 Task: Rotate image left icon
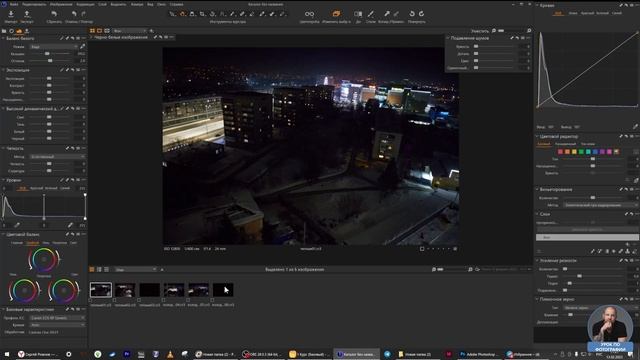tap(412, 14)
